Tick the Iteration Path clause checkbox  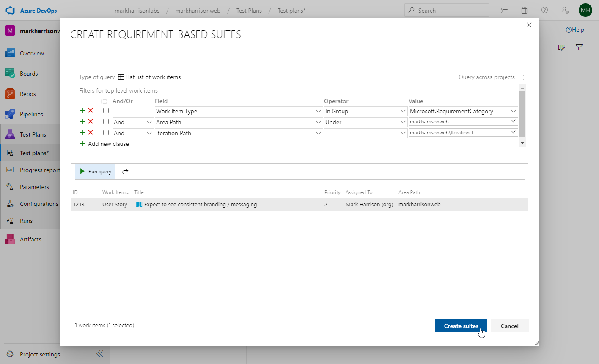point(106,133)
